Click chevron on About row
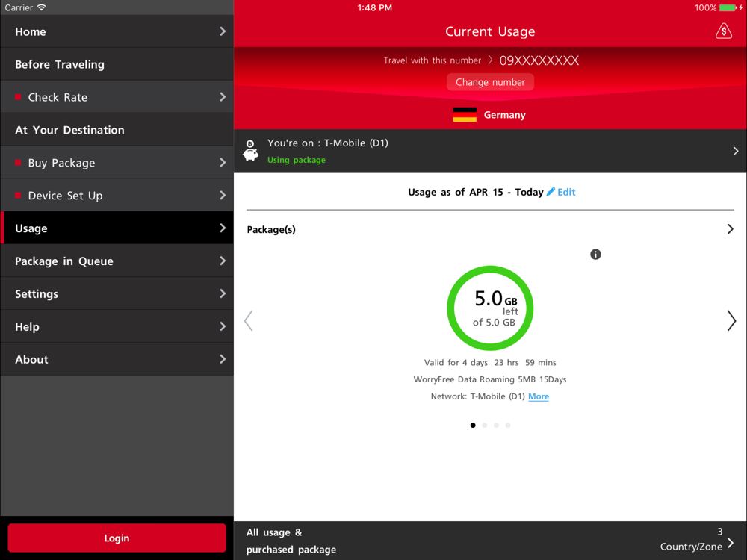The width and height of the screenshot is (747, 560). click(223, 360)
